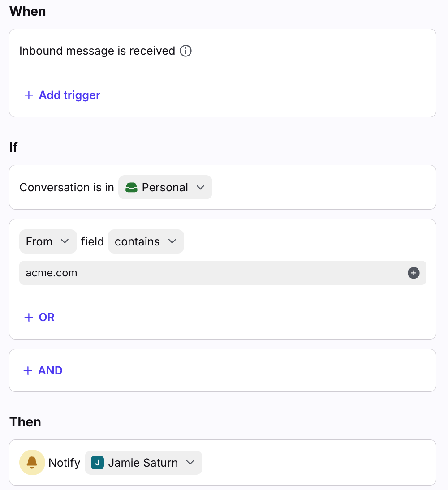Select the Inbound message is received trigger
Viewport: 448px width, 490px height.
pyautogui.click(x=97, y=51)
